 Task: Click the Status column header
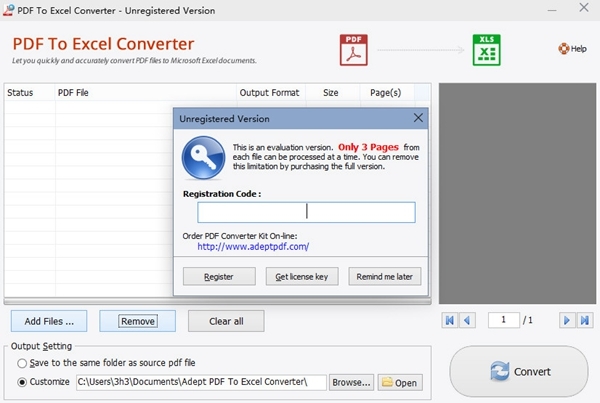[x=29, y=93]
